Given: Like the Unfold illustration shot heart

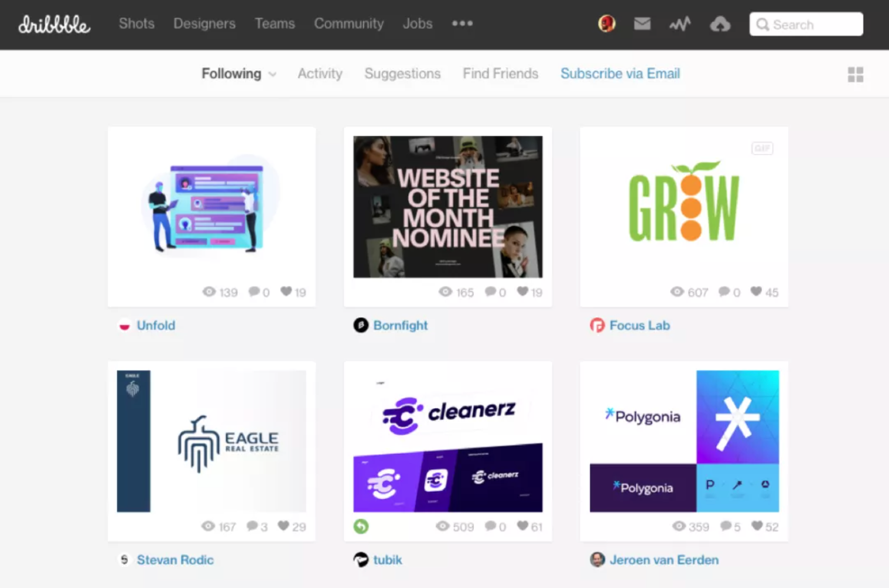Looking at the screenshot, I should coord(286,292).
